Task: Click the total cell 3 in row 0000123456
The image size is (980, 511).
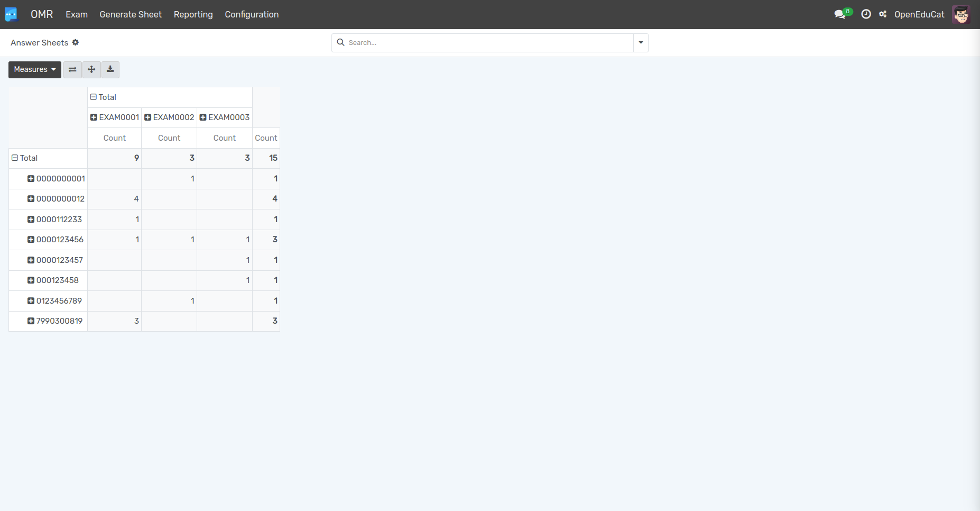Action: [266, 240]
